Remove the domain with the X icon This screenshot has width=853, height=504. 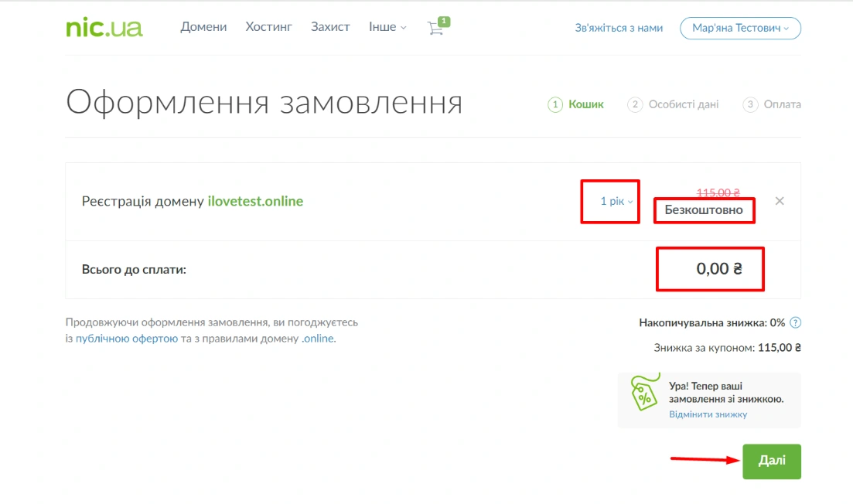(x=780, y=201)
